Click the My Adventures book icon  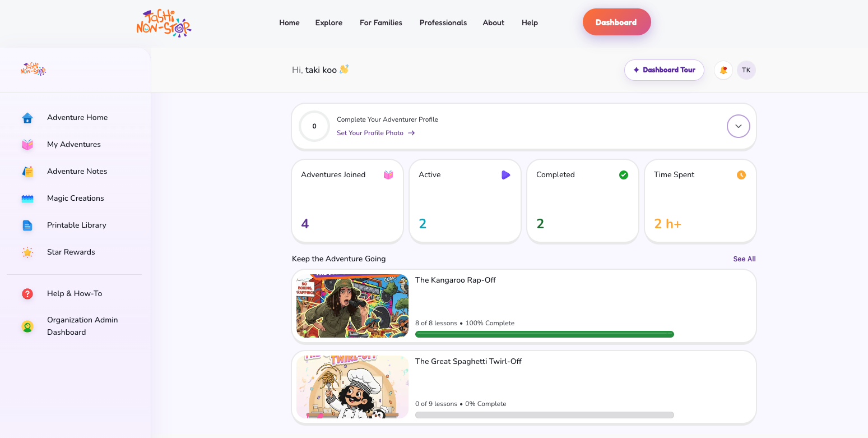point(27,145)
